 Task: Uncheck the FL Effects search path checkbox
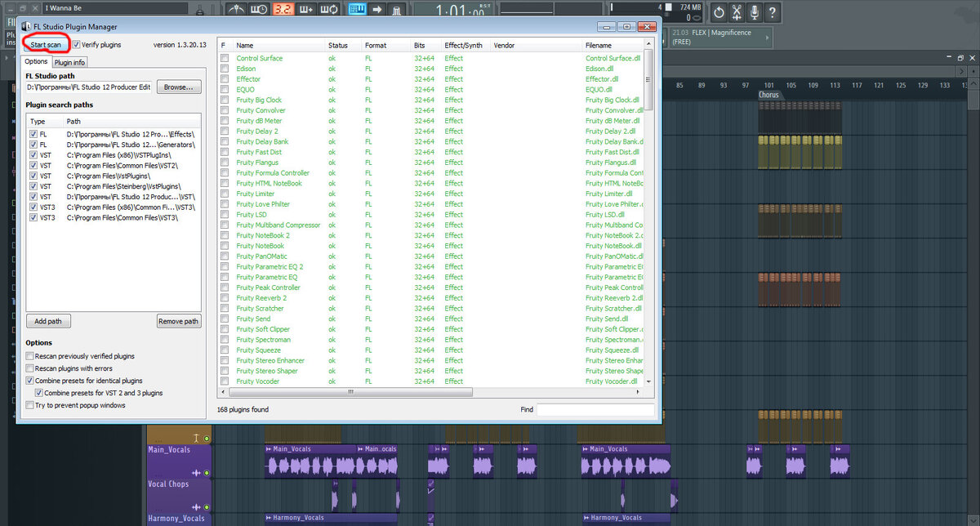coord(33,133)
